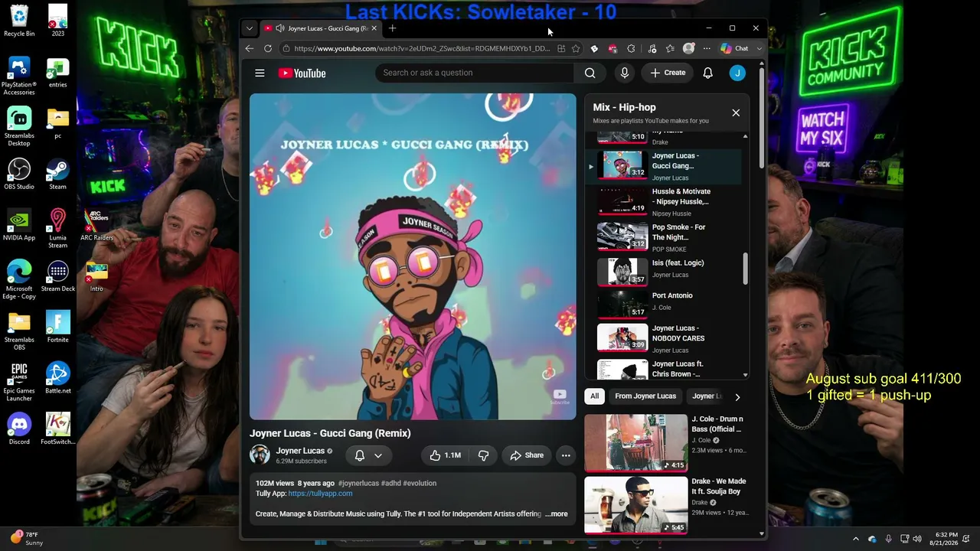Like the Gucci Gang Remix video
This screenshot has height=551, width=980.
(x=445, y=455)
